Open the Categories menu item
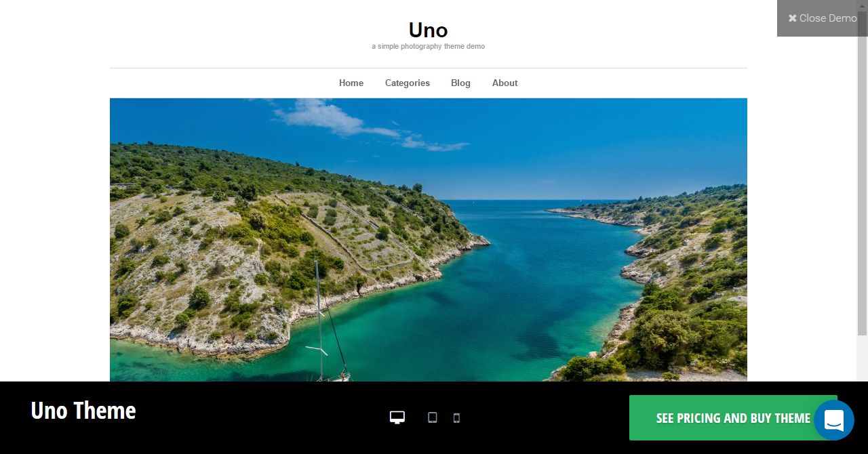 pos(408,83)
